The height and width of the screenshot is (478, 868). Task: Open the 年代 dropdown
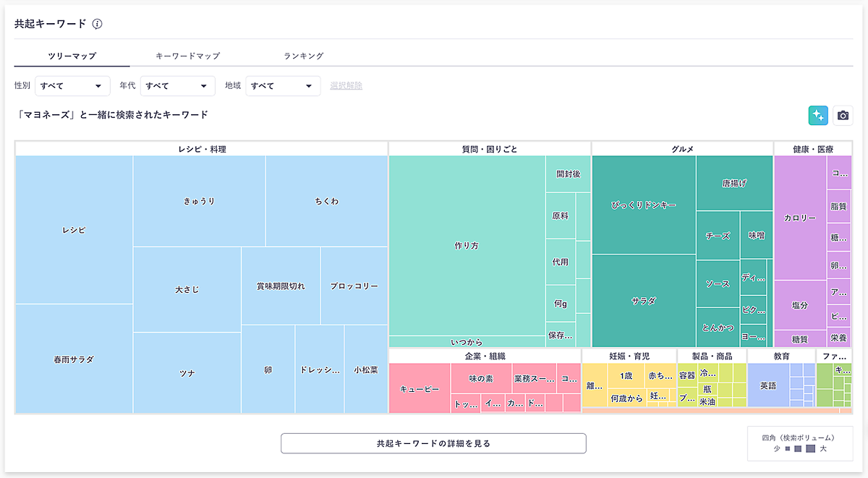(x=177, y=86)
